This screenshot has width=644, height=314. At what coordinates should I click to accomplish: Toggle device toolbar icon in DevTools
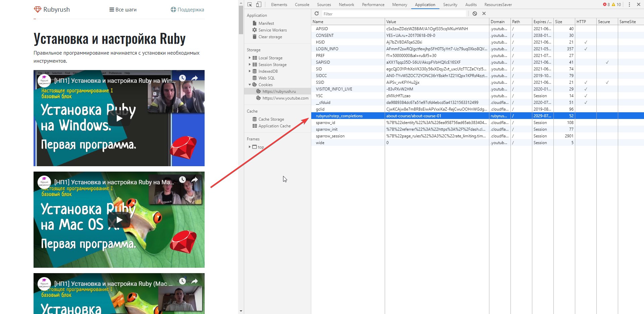pyautogui.click(x=259, y=4)
